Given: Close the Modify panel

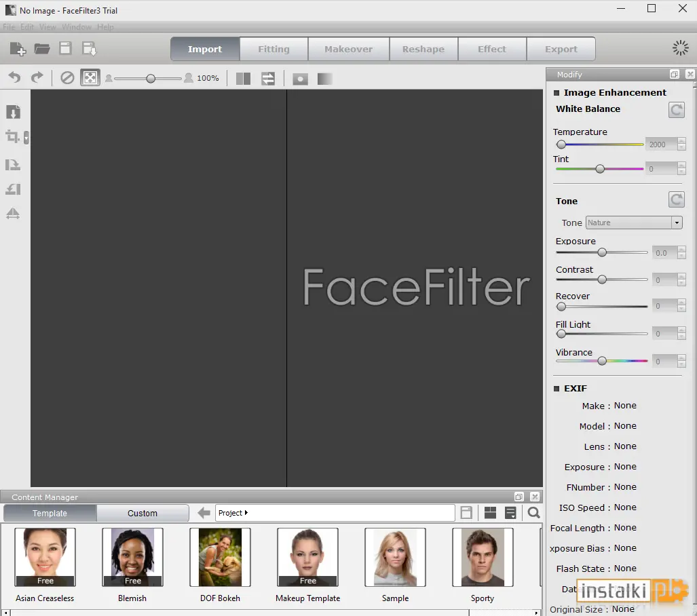Looking at the screenshot, I should tap(690, 74).
